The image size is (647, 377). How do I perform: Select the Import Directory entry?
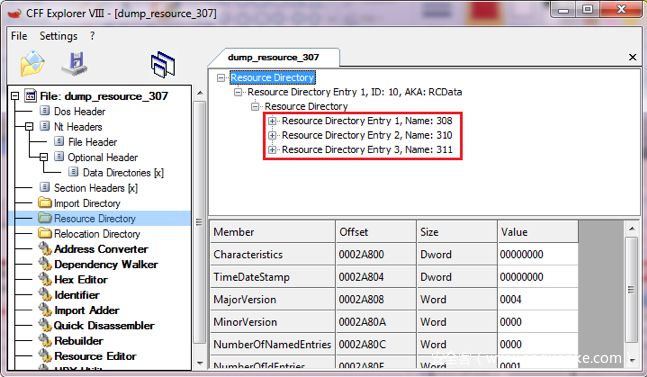click(87, 203)
